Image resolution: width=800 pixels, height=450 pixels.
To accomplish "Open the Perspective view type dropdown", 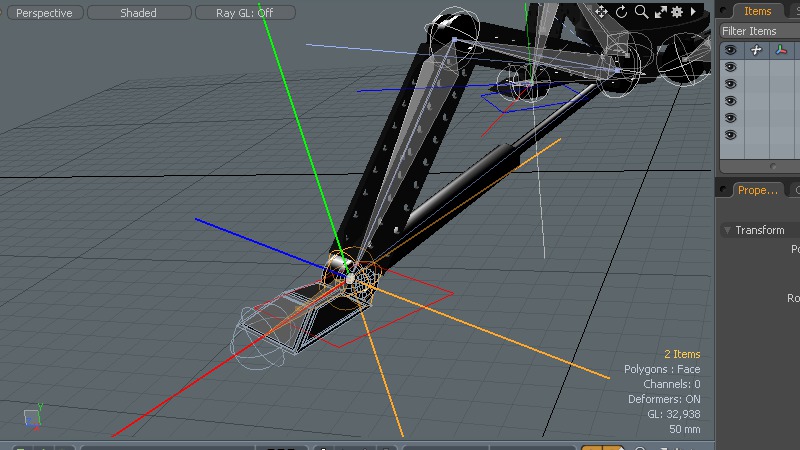I will point(44,13).
